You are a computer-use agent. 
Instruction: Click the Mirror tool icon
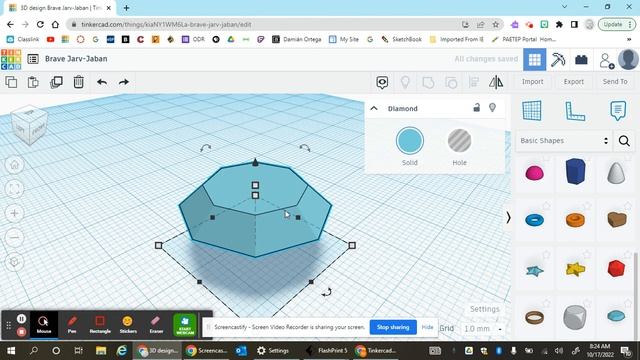point(496,82)
